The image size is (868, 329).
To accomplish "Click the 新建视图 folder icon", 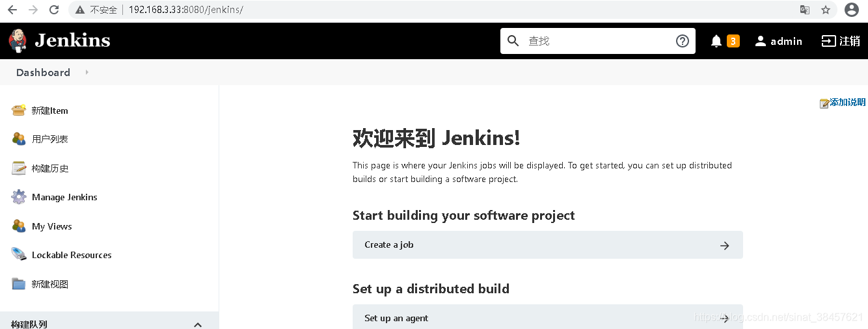I will 19,283.
